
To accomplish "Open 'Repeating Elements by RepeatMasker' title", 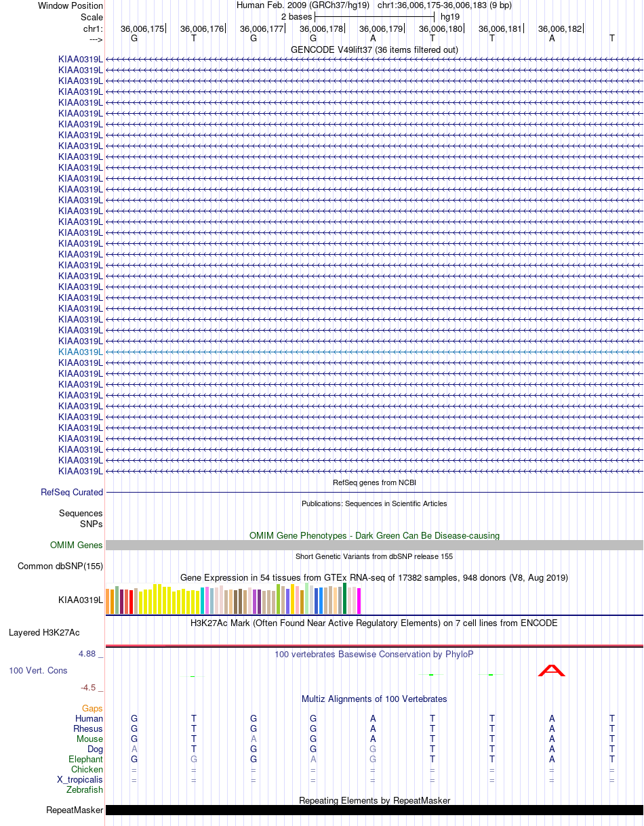I will pyautogui.click(x=374, y=800).
